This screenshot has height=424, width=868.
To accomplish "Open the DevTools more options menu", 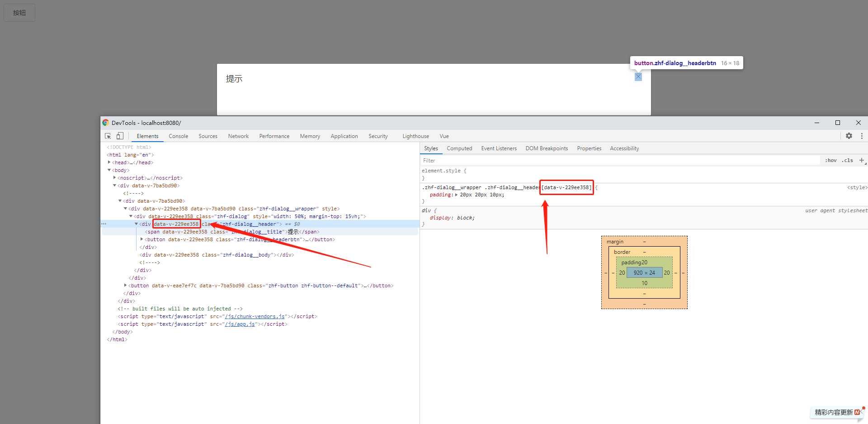I will 862,136.
